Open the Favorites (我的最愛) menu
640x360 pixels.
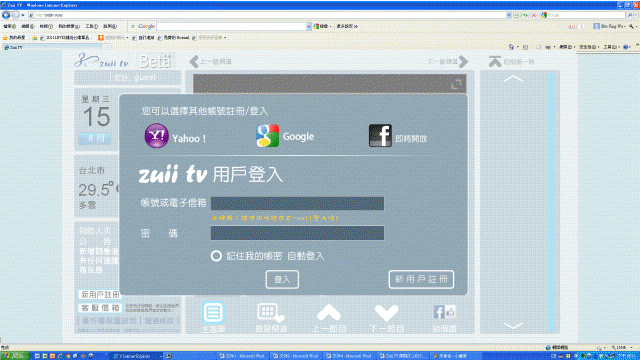69,26
